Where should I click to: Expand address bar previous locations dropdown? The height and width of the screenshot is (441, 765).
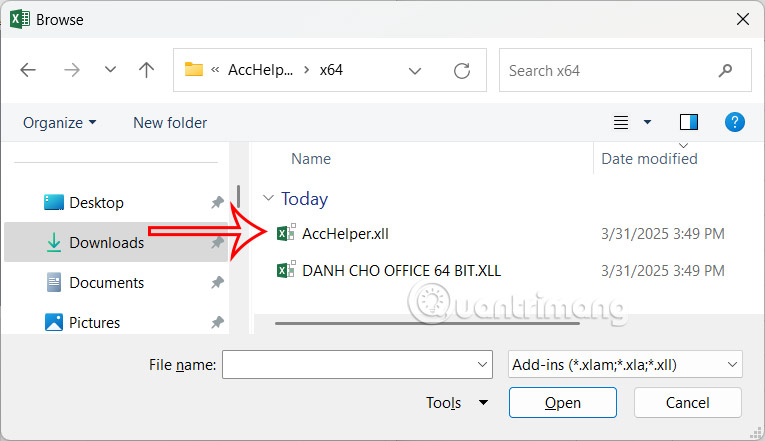pos(415,71)
